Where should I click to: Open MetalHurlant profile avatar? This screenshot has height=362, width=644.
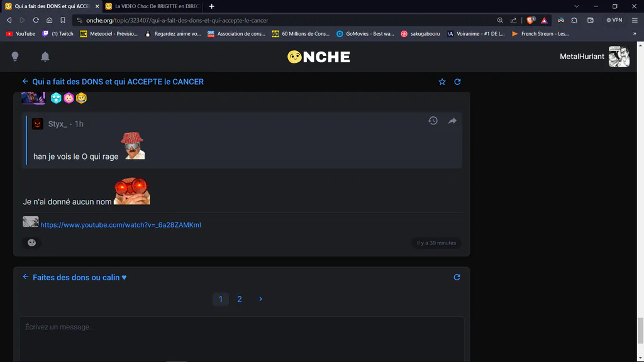coord(619,57)
